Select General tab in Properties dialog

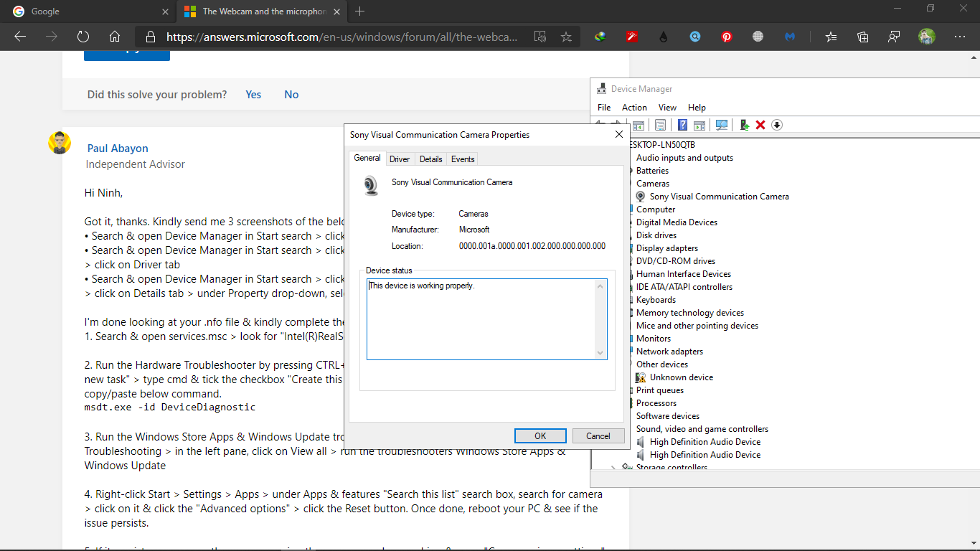coord(367,158)
